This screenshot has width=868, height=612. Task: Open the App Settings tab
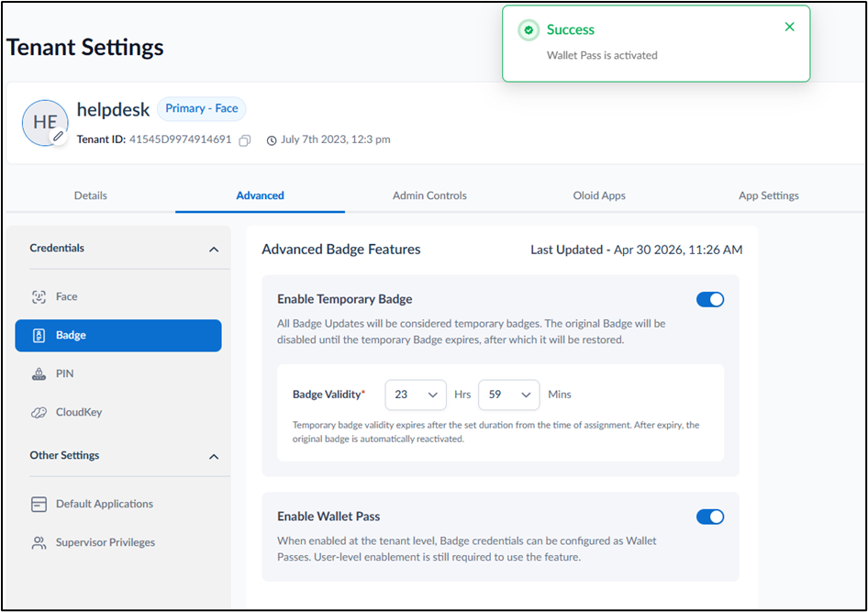tap(768, 195)
